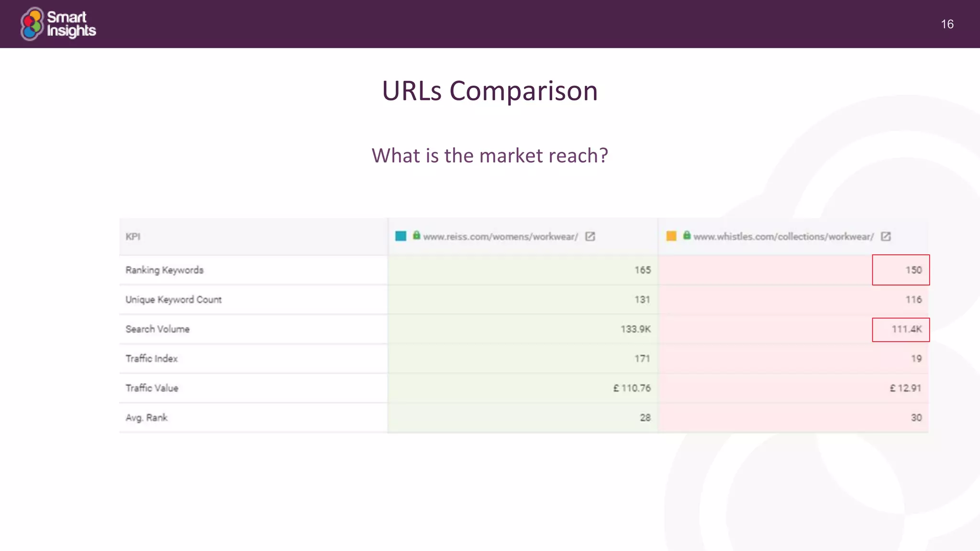Select the Ranking Keywords row label
This screenshot has width=980, height=551.
point(165,270)
